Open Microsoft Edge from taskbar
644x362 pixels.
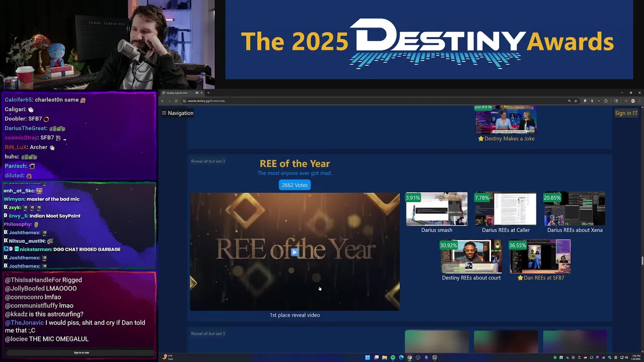pos(401,357)
